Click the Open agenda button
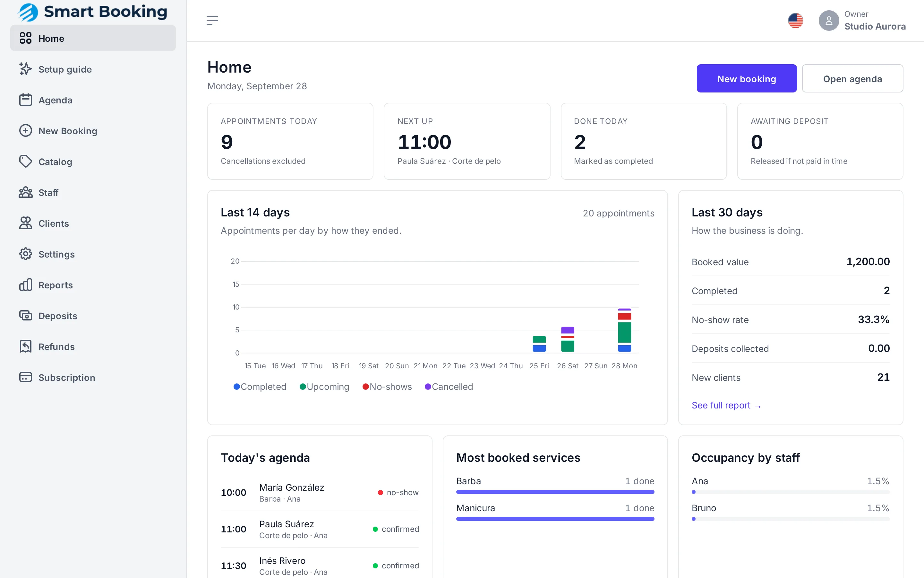This screenshot has width=924, height=578. (852, 78)
